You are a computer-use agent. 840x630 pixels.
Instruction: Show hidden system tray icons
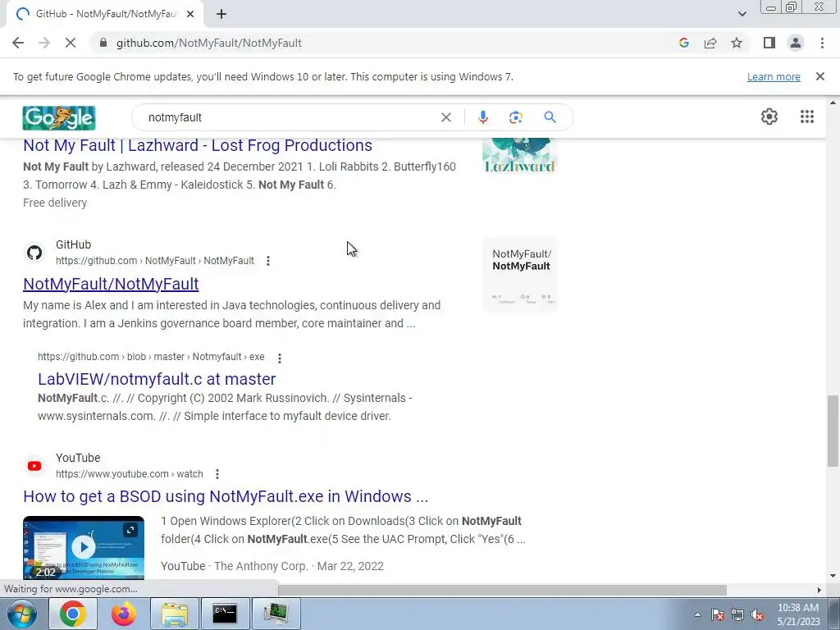pyautogui.click(x=697, y=614)
